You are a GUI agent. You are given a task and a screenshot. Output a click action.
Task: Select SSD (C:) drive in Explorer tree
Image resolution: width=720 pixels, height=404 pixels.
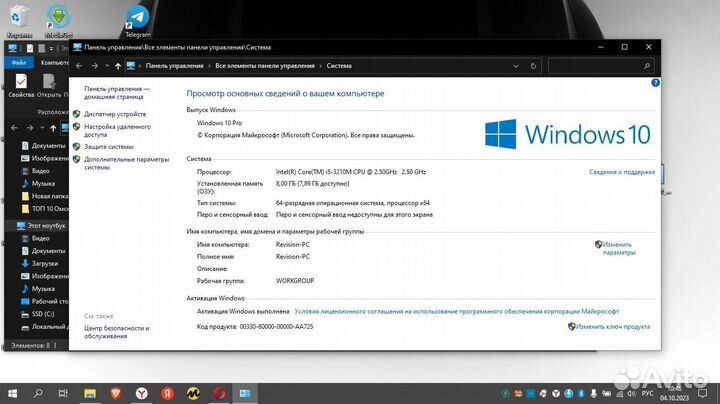pyautogui.click(x=38, y=314)
